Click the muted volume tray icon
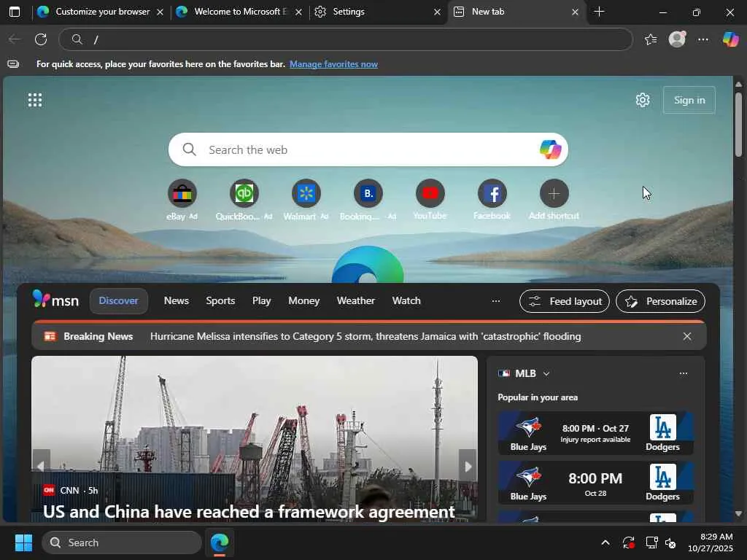This screenshot has height=560, width=747. [671, 542]
